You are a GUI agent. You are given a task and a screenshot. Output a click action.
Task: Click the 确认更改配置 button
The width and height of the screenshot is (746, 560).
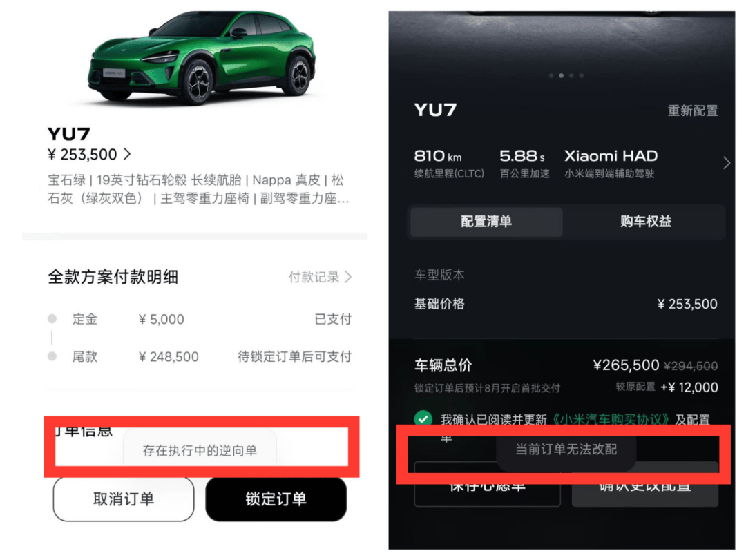click(645, 489)
